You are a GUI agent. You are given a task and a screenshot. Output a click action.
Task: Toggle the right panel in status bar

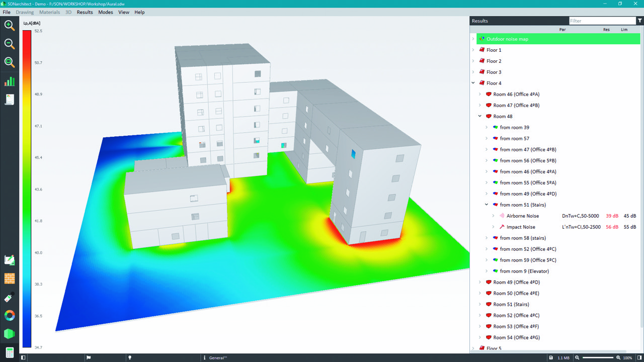639,358
